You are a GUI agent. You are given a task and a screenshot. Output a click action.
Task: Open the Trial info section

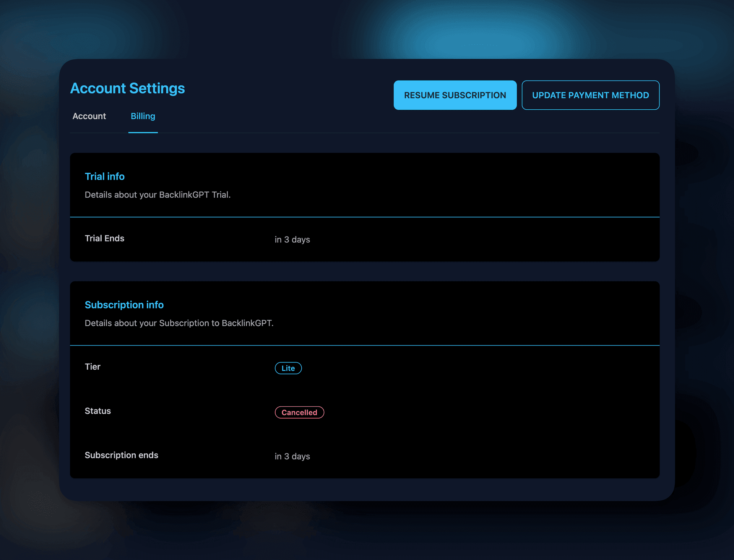click(104, 176)
